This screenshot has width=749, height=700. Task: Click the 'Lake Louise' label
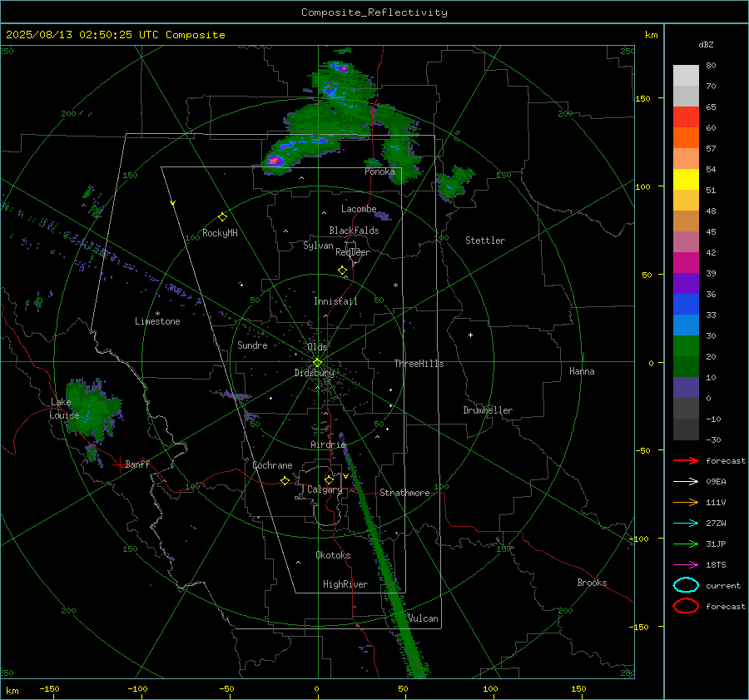tap(64, 409)
